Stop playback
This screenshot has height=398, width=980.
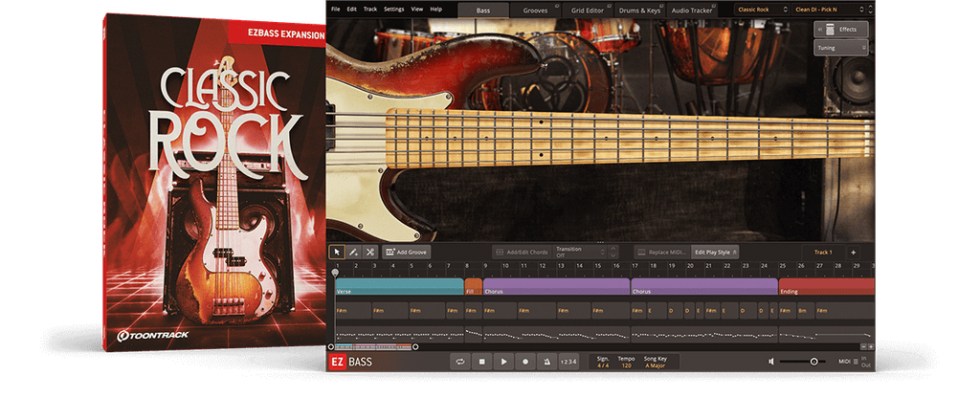point(482,361)
